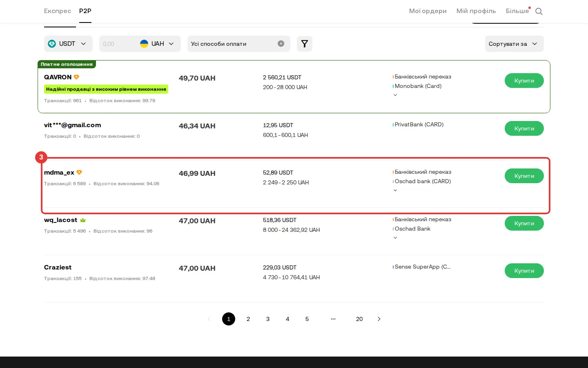Select the P2P tab

(x=85, y=11)
